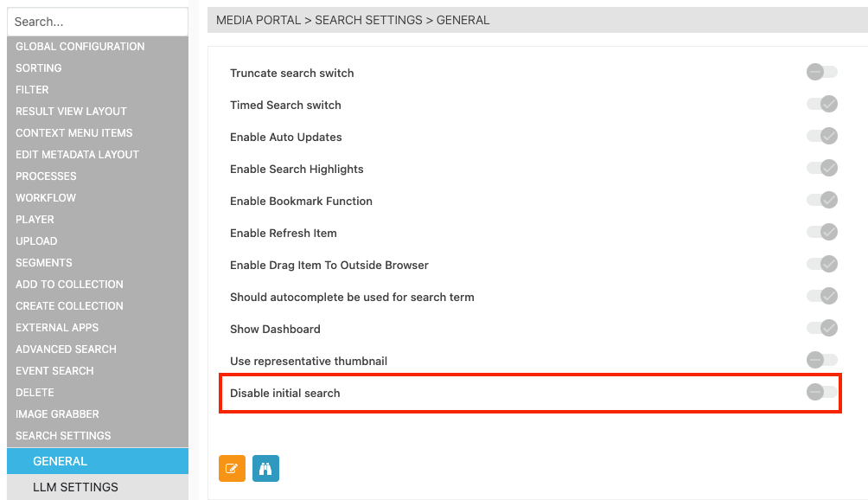Select WORKFLOW in the sidebar menu
Screen dimensions: 868x500
pyautogui.click(x=45, y=197)
